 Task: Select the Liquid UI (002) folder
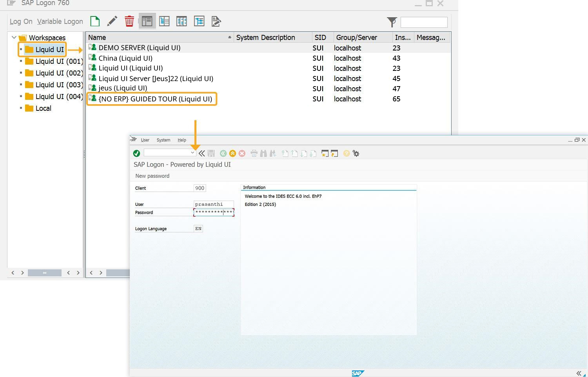[54, 73]
